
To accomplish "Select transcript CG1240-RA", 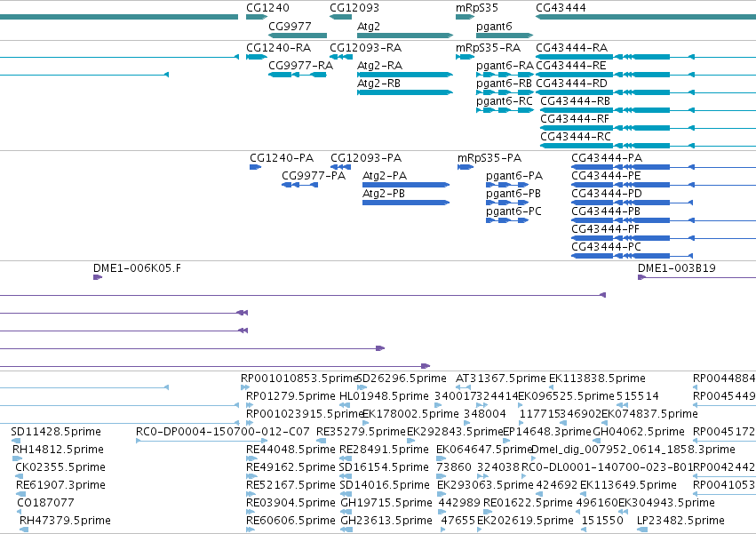I will click(278, 48).
